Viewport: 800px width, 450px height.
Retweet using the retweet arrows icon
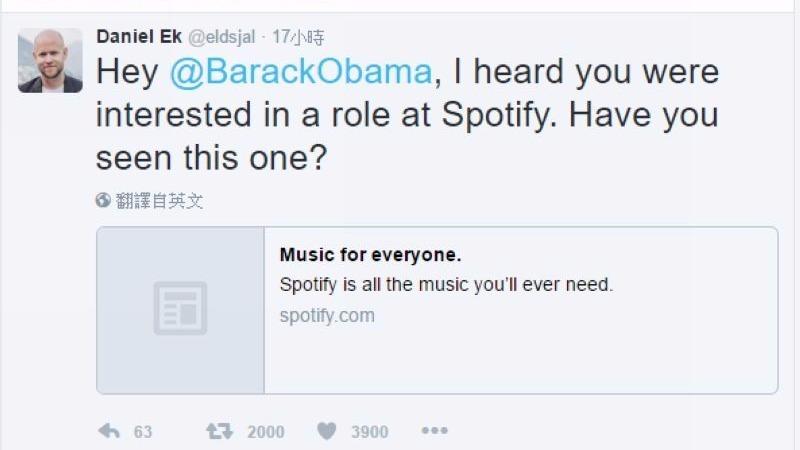(x=217, y=431)
